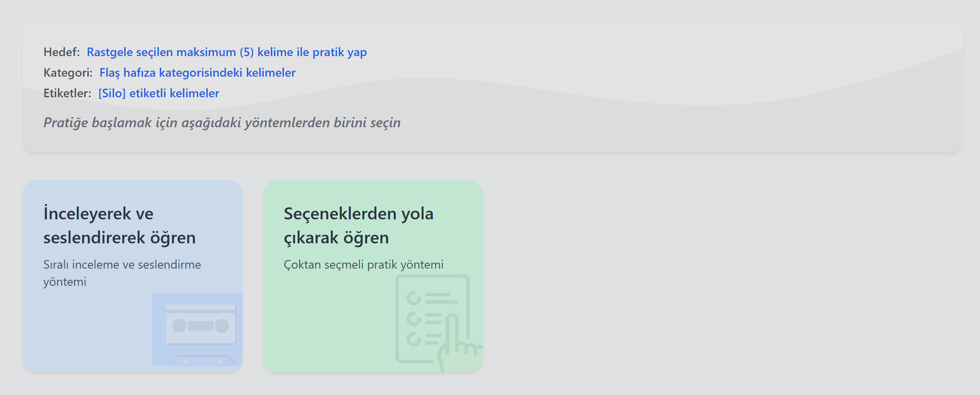Image resolution: width=980 pixels, height=395 pixels.
Task: Open the [Silo] tagged words link
Action: 159,93
